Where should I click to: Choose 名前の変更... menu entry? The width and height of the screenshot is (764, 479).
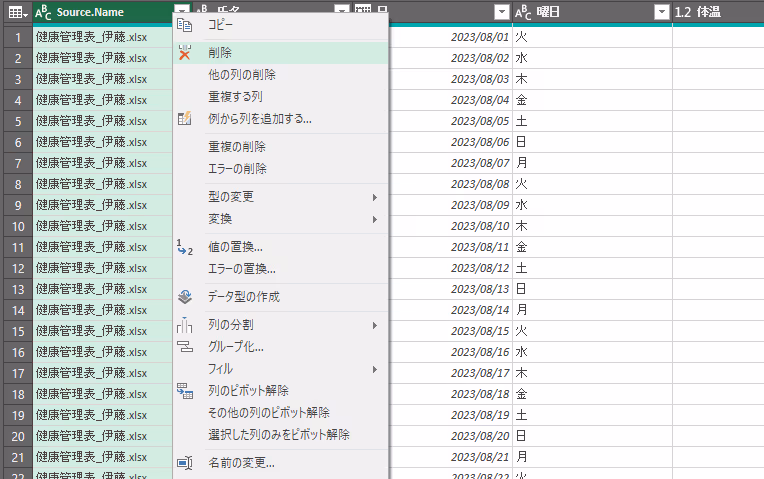281,462
